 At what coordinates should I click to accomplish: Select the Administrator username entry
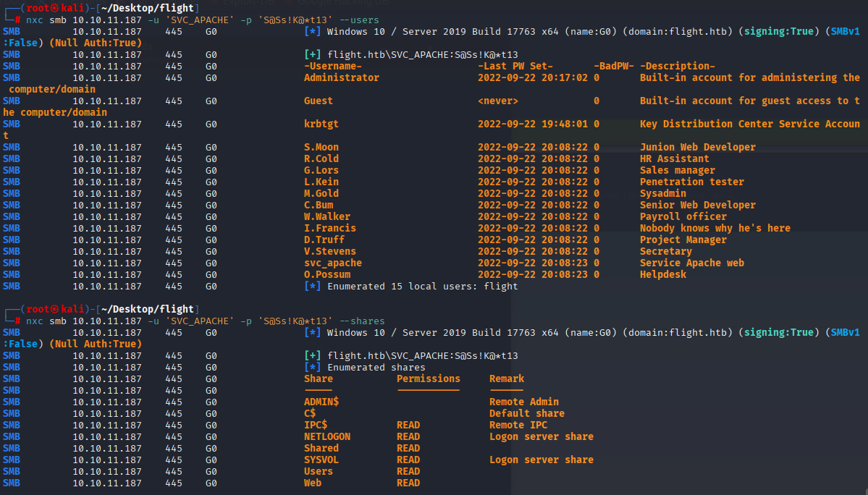(x=342, y=78)
